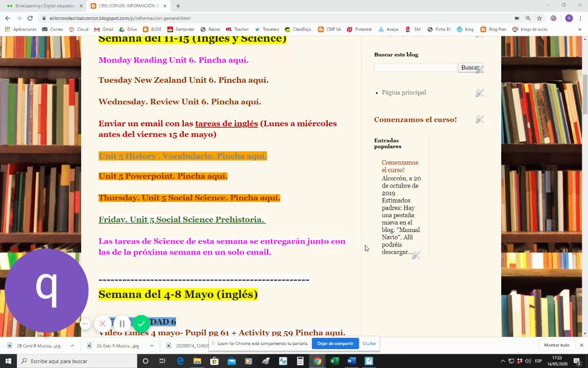Viewport: 588px width, 368px height.
Task: Open Windows Start menu
Action: point(8,361)
